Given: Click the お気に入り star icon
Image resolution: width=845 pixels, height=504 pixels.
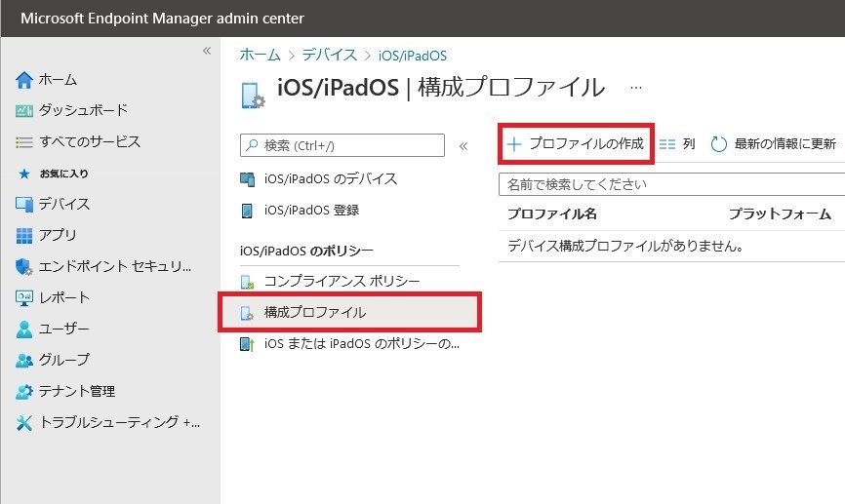Looking at the screenshot, I should point(24,174).
